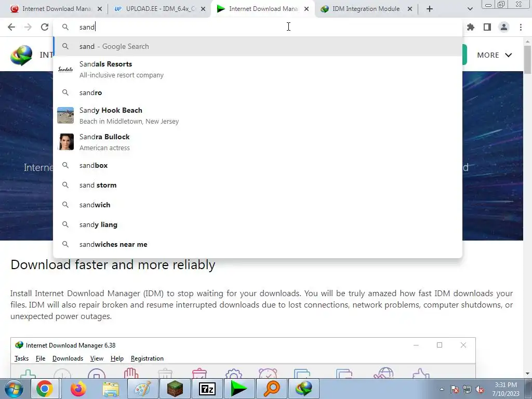Open IDM globe icon on taskbar
The image size is (532, 399).
303,389
